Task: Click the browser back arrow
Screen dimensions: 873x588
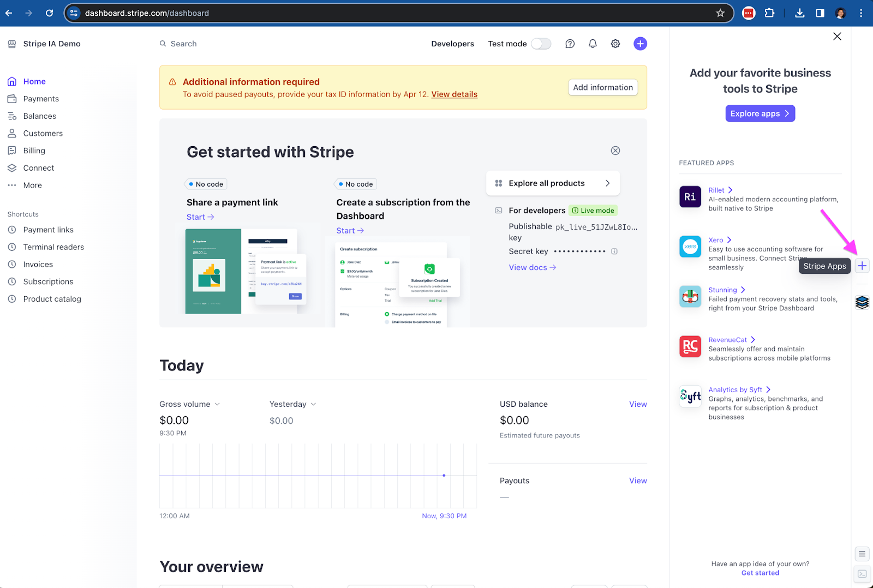Action: point(9,13)
